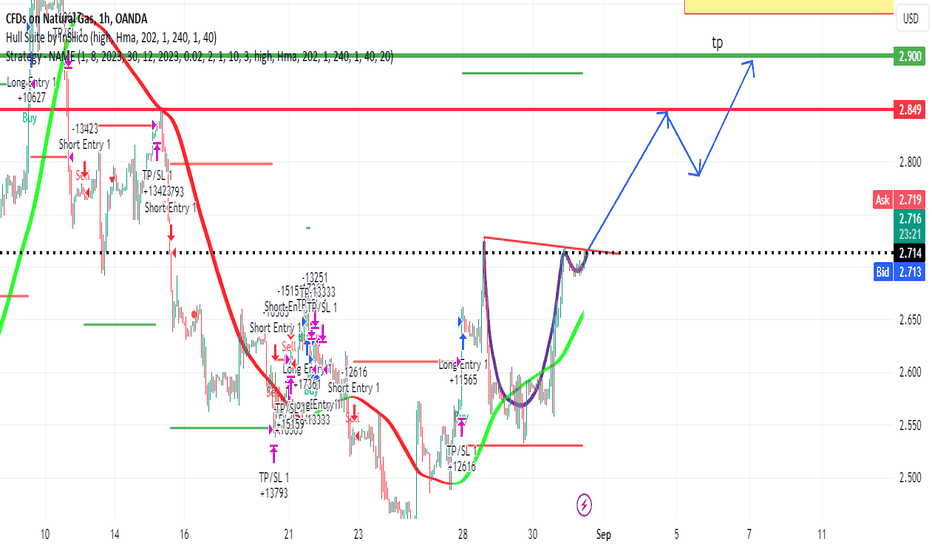932x550 pixels.
Task: Open Hull Suite by InSilico indicator legend
Action: (111, 37)
